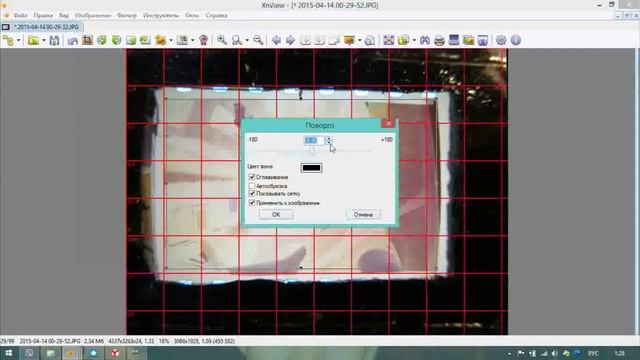Viewport: 640px width, 360px height.
Task: Expand dropdown arrow next to gold star icon
Action: pyautogui.click(x=171, y=40)
